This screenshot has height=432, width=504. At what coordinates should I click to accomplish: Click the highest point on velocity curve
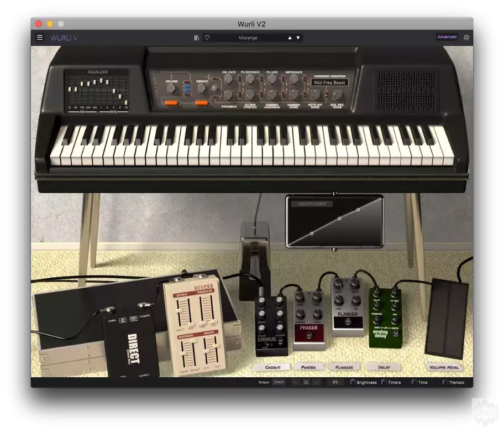point(358,210)
